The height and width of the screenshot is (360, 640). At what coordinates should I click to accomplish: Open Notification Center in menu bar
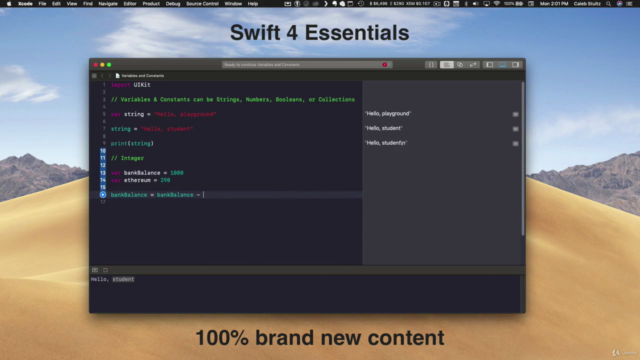pyautogui.click(x=630, y=4)
